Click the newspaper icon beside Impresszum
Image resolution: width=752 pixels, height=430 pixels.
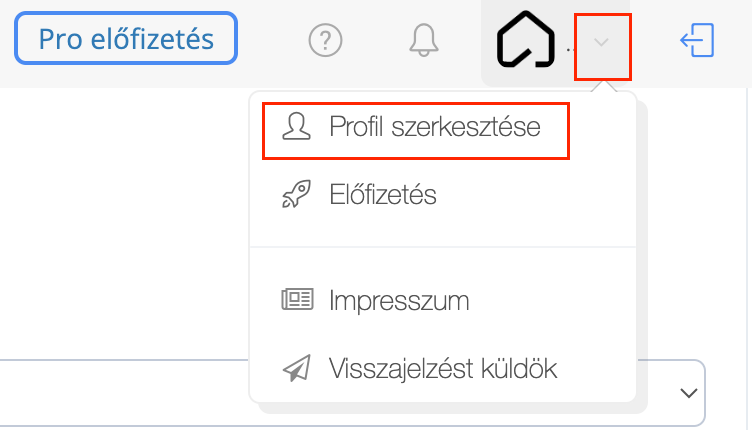(297, 299)
